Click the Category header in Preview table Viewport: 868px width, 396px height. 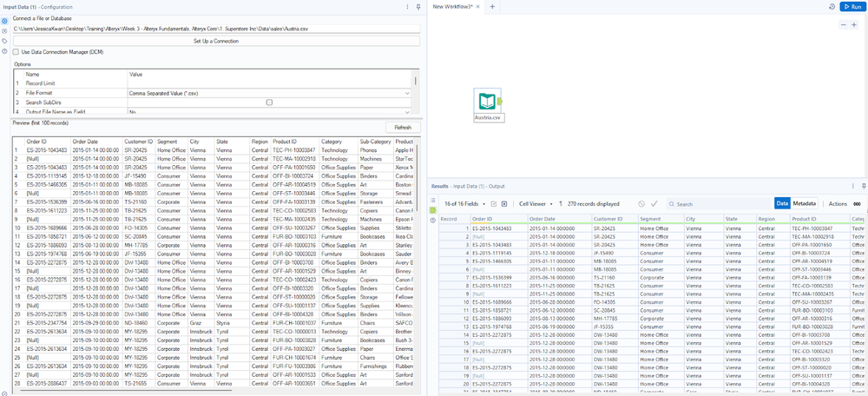[339, 142]
